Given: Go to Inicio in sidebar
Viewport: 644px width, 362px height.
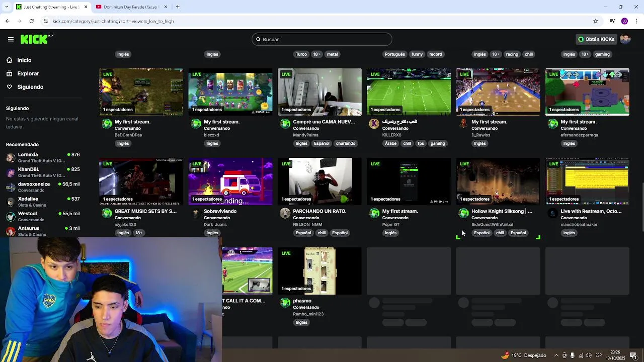Looking at the screenshot, I should pos(24,60).
